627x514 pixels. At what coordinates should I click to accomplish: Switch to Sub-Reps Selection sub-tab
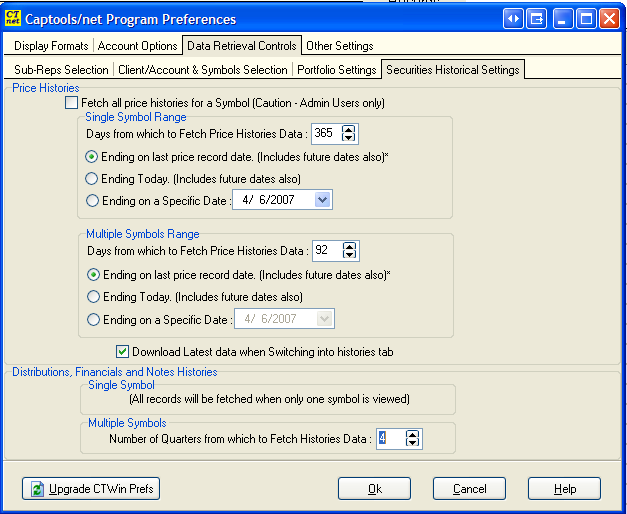pyautogui.click(x=61, y=70)
